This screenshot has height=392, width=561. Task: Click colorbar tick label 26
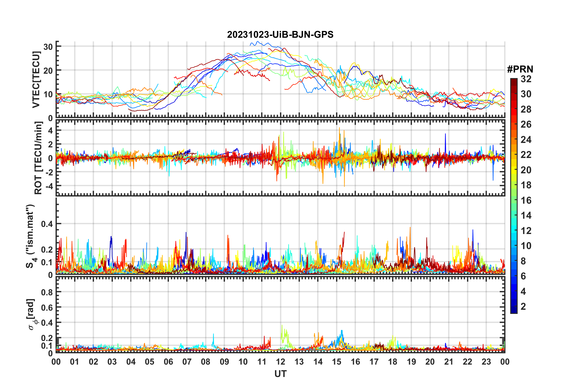tap(526, 124)
